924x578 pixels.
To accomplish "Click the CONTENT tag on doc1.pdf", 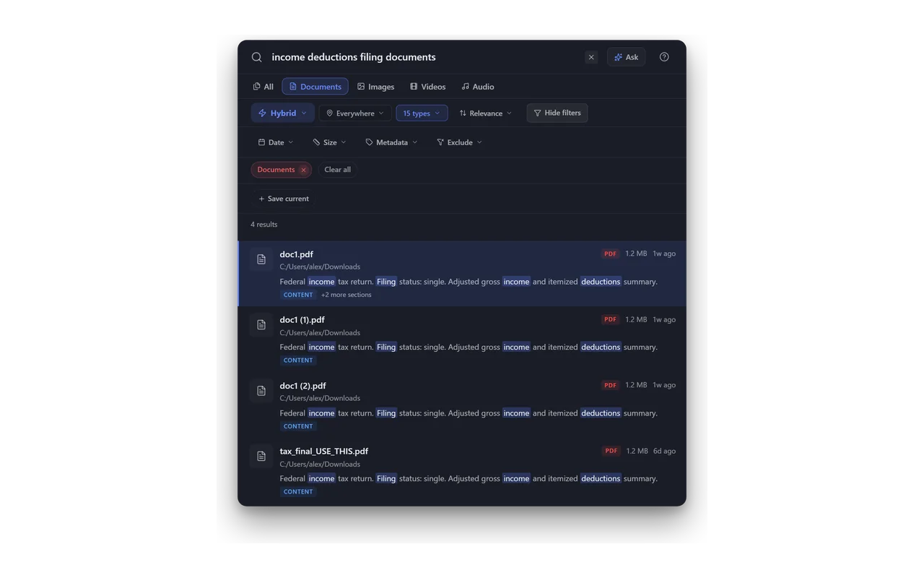I will [x=298, y=295].
